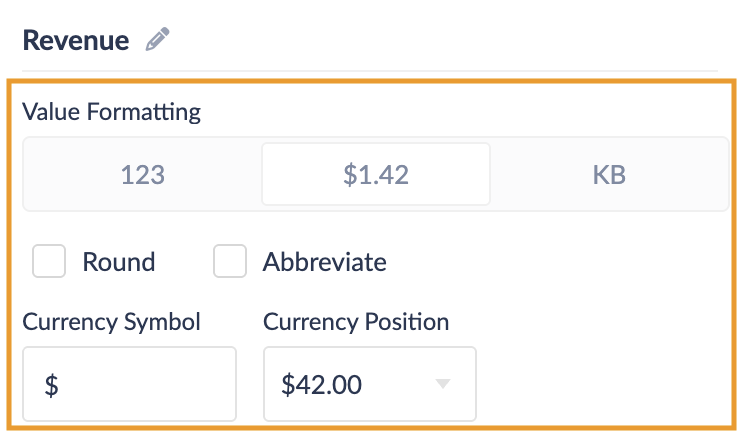Click the Value Formatting label
Screen dimensions: 738x442
pyautogui.click(x=111, y=112)
